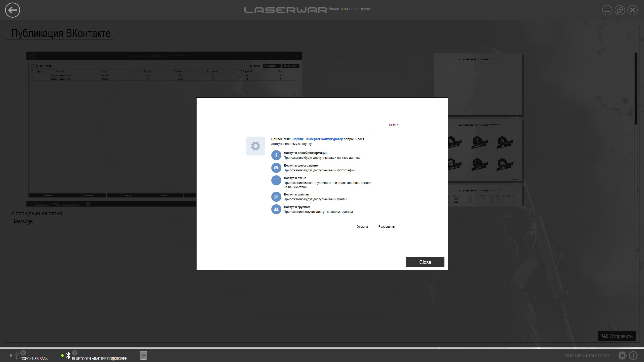The image size is (644, 362).
Task: Click the wall access icon
Action: pyautogui.click(x=276, y=180)
